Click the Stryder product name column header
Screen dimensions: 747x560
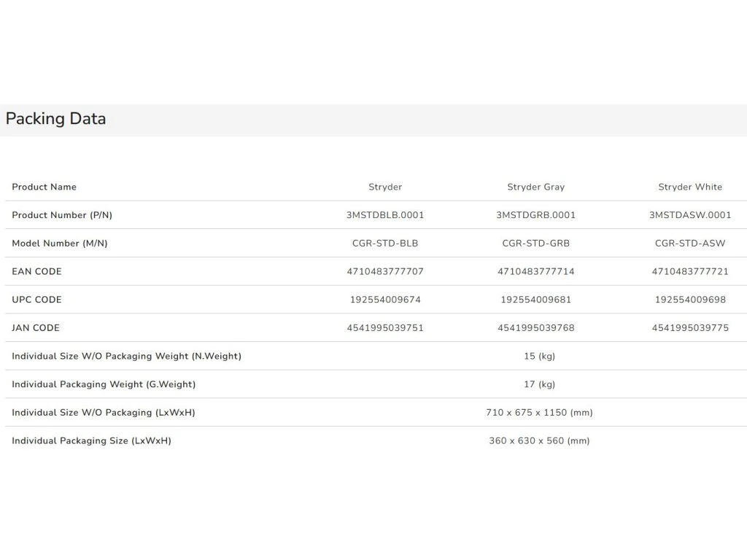[x=385, y=187]
